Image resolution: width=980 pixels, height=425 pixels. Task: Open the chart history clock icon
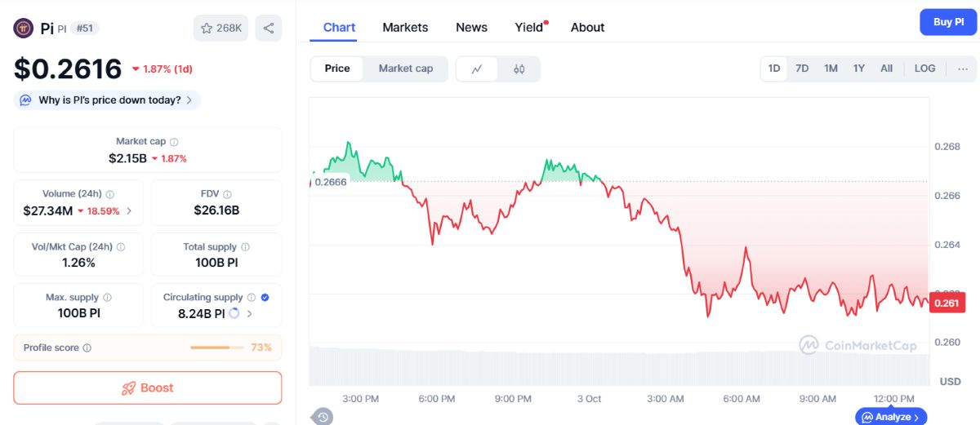coord(323,417)
